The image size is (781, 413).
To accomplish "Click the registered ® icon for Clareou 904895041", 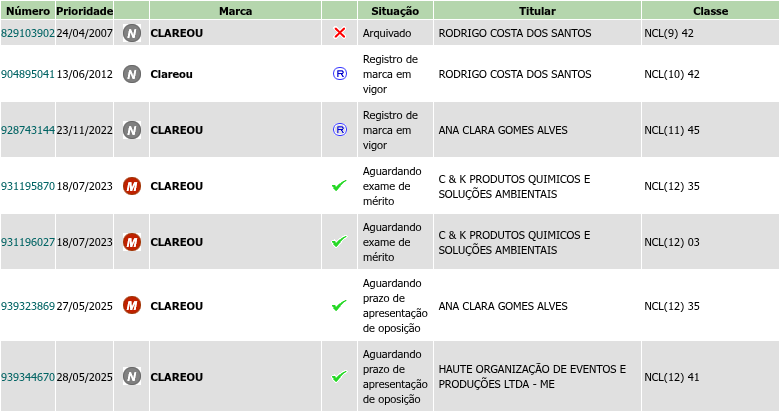I will (x=339, y=74).
